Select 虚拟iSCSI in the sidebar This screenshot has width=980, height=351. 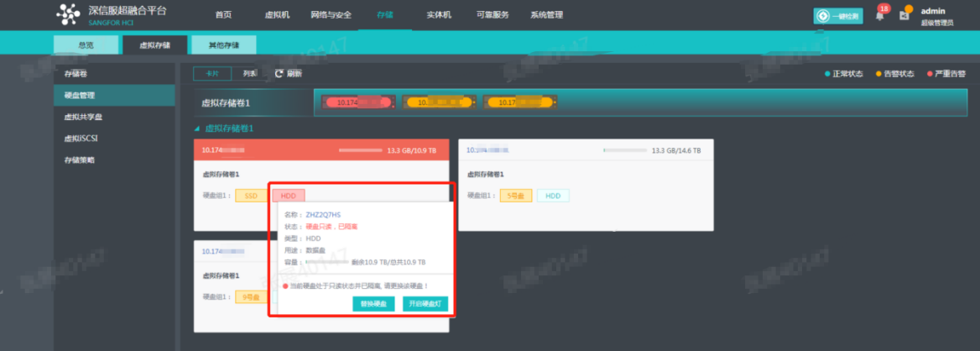point(114,139)
